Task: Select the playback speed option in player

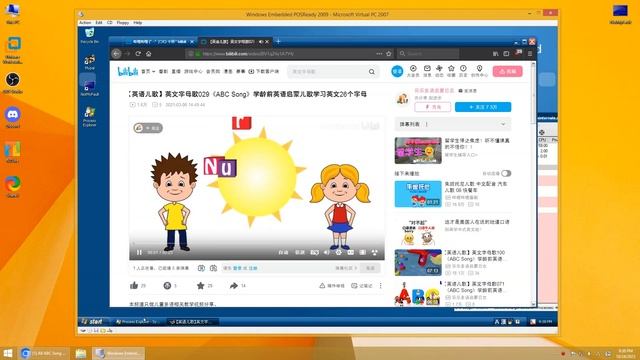Action: [300, 253]
